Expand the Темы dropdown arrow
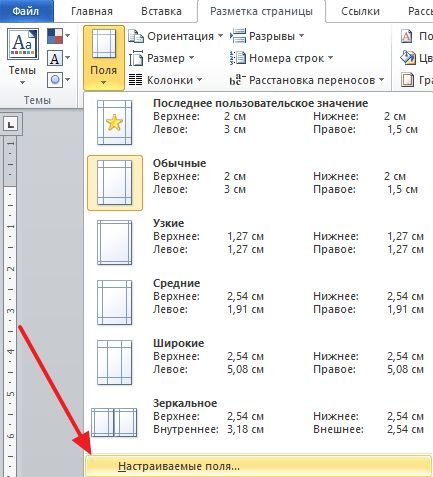 tap(22, 82)
